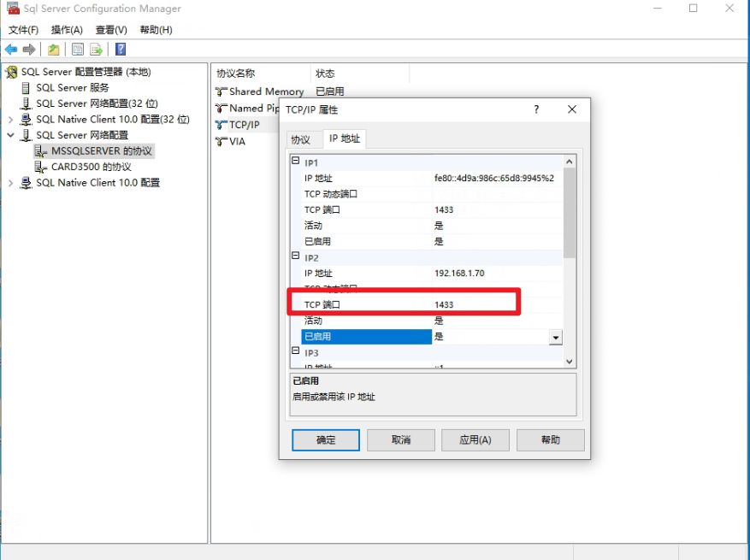
Task: Click the property grid scrollbar thumb
Action: click(570, 213)
